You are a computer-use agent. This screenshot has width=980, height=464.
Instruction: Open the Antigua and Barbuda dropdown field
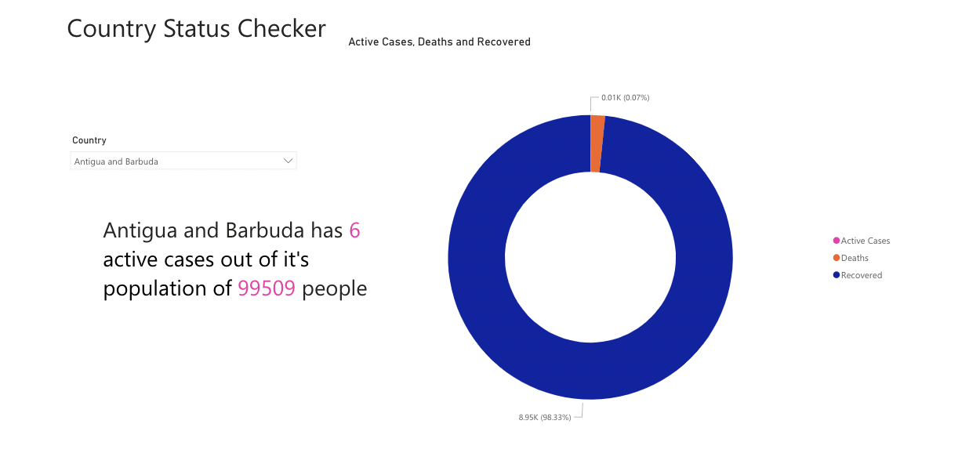point(183,161)
